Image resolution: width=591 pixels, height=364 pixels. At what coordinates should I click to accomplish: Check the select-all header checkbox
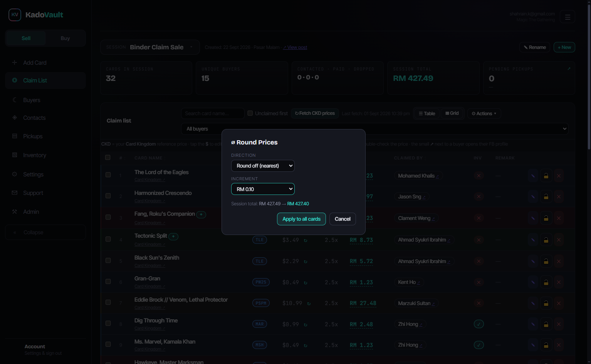click(x=108, y=157)
